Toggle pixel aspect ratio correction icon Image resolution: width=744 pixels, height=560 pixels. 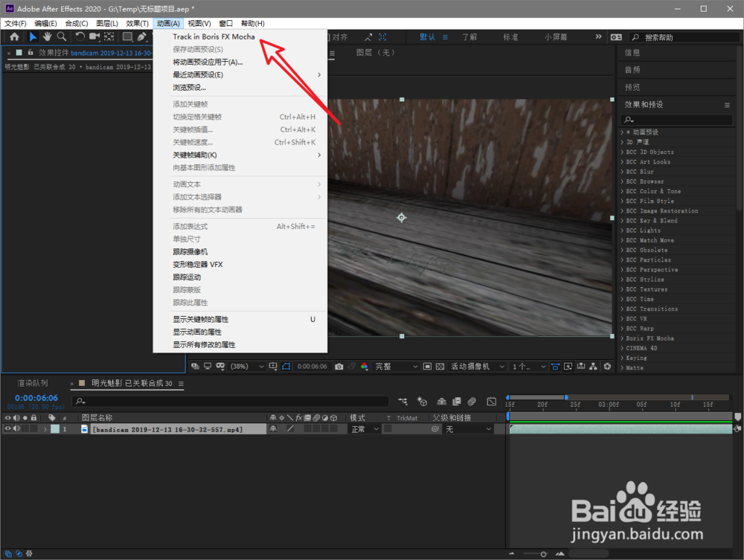coord(555,367)
